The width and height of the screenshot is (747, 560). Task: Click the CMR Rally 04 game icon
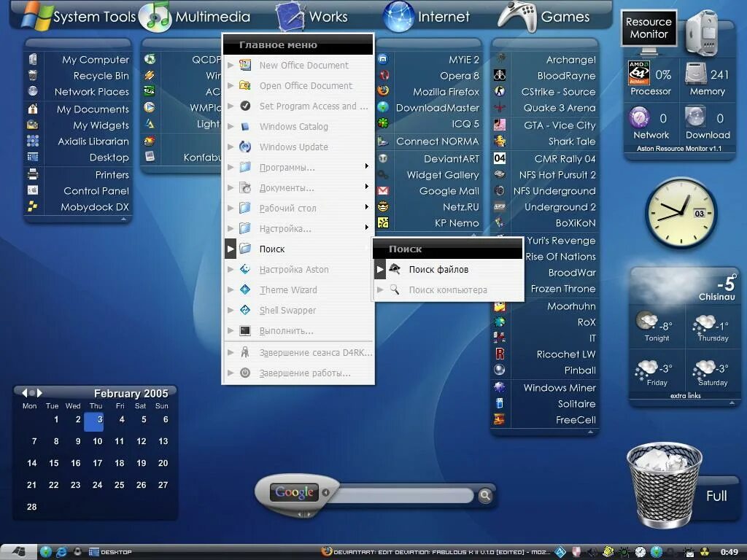tap(500, 158)
